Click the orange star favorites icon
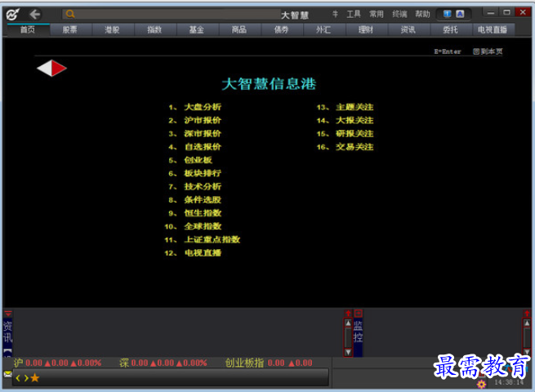535x392 pixels. tap(35, 377)
